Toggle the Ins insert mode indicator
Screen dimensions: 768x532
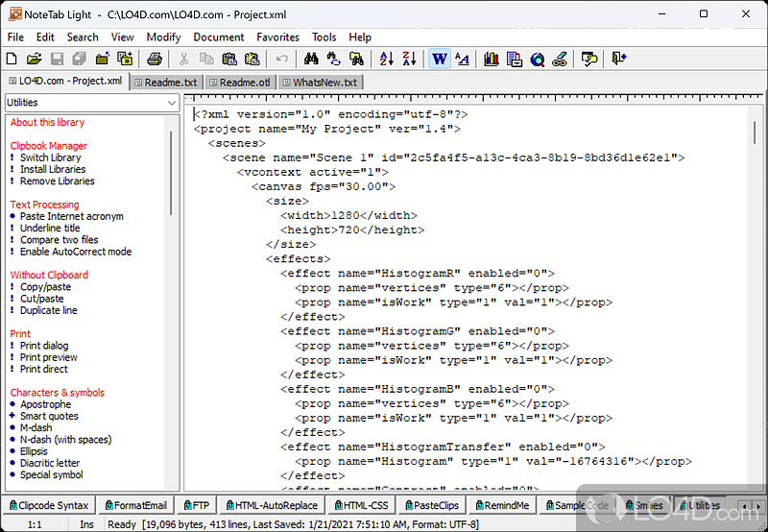tap(86, 524)
